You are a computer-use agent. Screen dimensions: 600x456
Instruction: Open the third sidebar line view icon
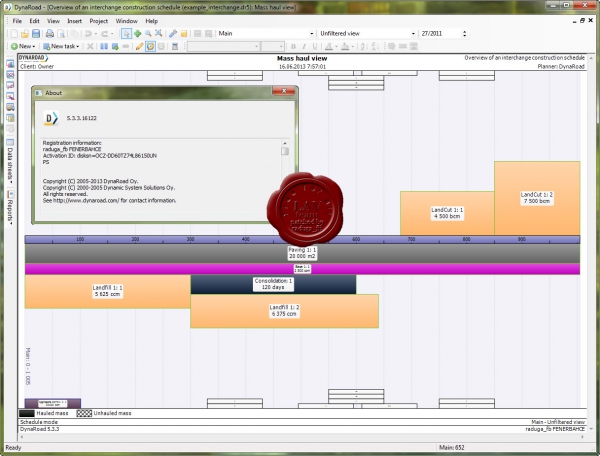10,85
